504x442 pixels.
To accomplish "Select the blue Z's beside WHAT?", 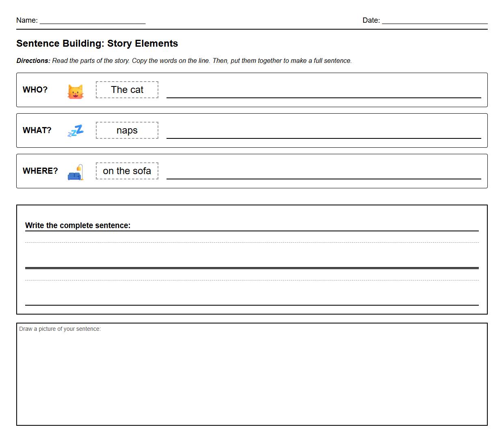I will pos(75,131).
